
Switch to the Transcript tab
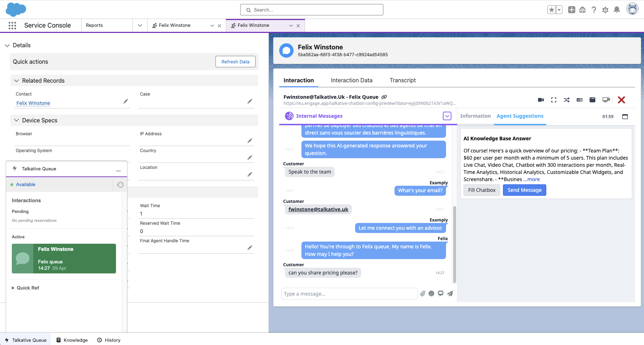[x=402, y=81]
